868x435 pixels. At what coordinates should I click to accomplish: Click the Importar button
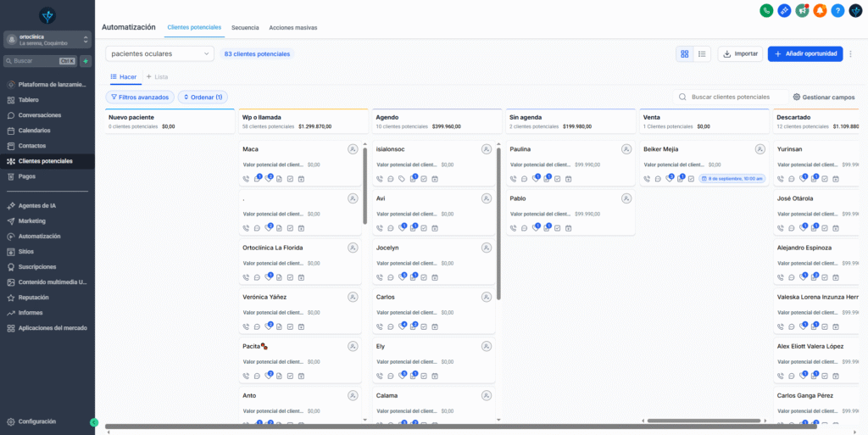740,53
